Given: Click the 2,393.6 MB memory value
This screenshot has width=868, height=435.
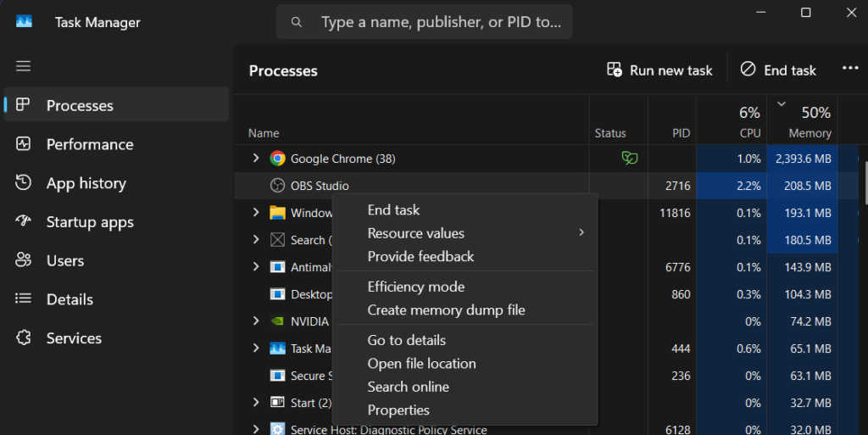Looking at the screenshot, I should [804, 159].
